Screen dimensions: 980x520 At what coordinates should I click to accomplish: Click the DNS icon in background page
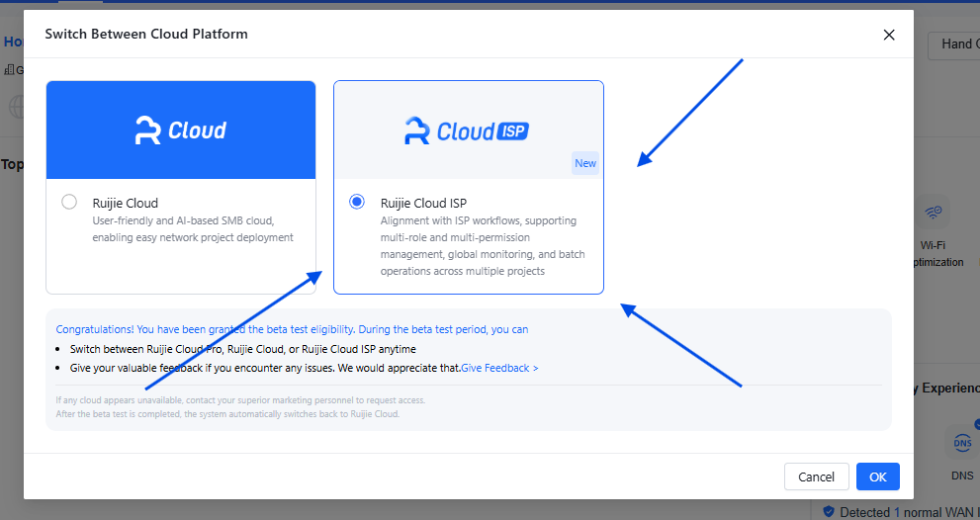(962, 443)
